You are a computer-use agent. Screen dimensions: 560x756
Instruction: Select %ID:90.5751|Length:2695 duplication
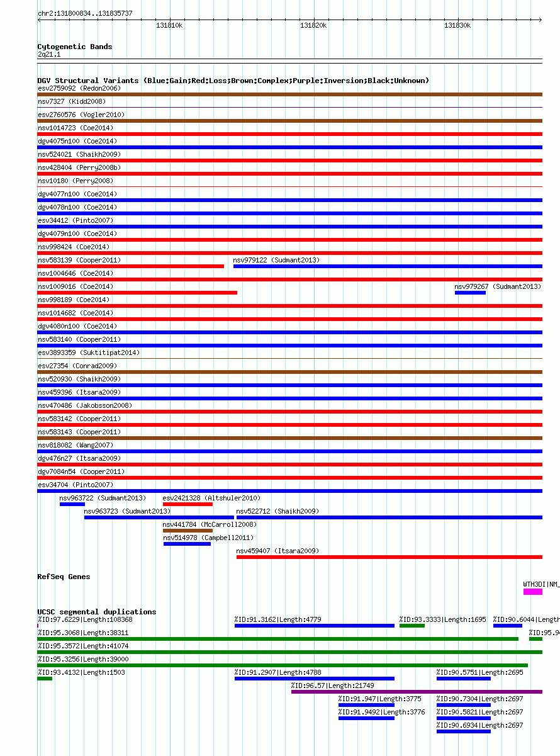click(x=463, y=679)
